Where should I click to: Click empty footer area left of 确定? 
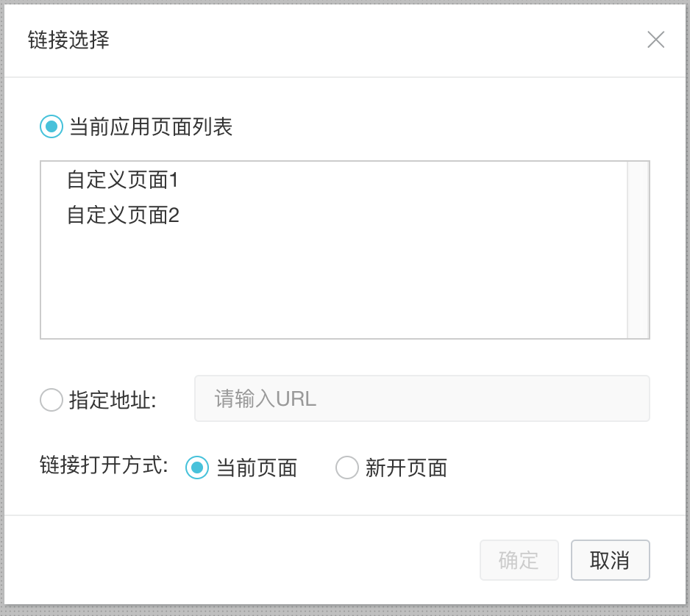click(243, 560)
